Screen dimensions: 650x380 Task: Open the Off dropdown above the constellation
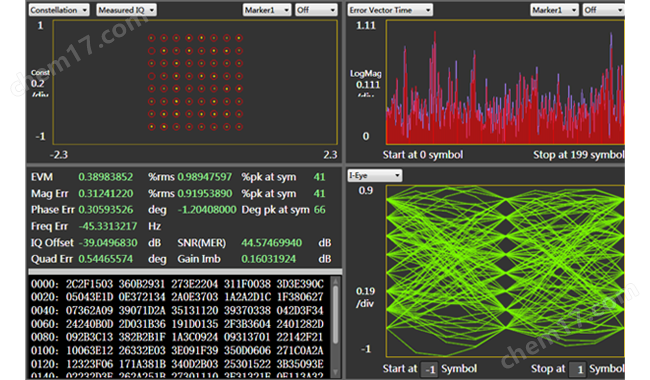316,10
